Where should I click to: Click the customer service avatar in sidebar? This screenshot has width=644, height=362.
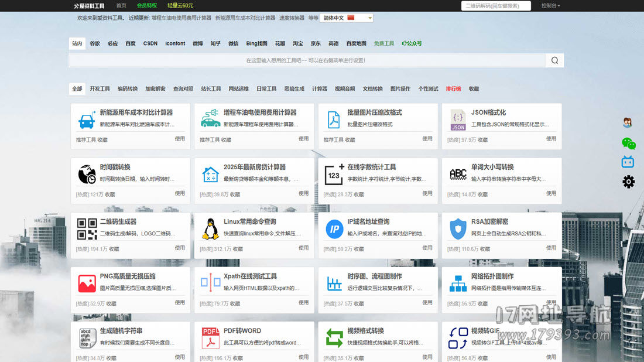[x=628, y=122]
